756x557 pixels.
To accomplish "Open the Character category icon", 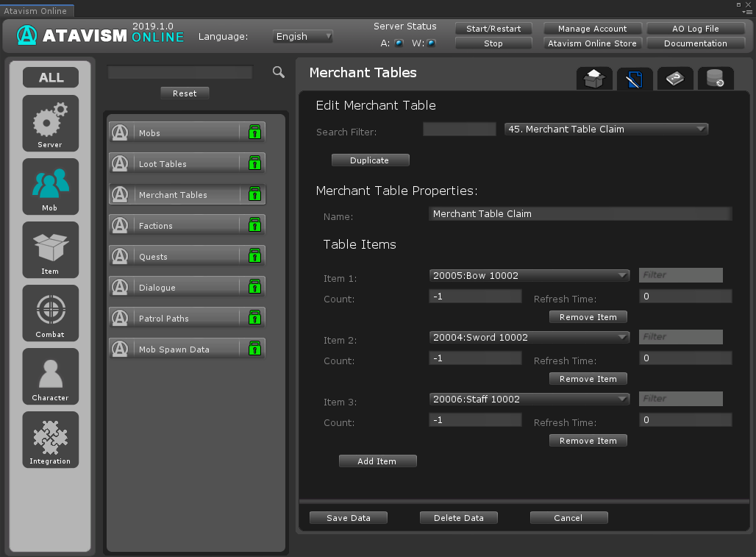I will click(x=50, y=376).
